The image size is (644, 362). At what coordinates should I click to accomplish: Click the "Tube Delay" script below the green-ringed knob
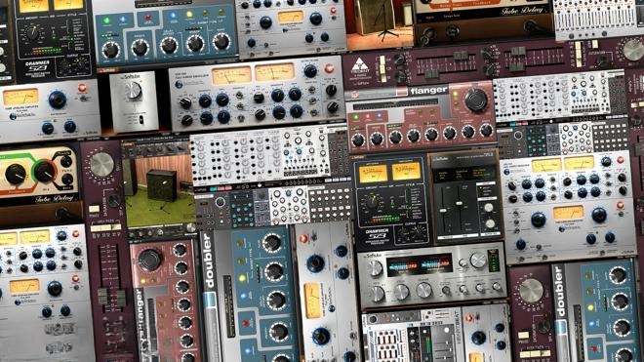(x=55, y=199)
